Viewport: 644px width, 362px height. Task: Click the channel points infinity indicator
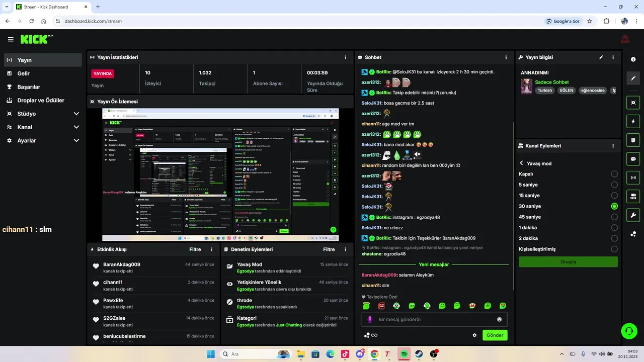click(x=371, y=335)
